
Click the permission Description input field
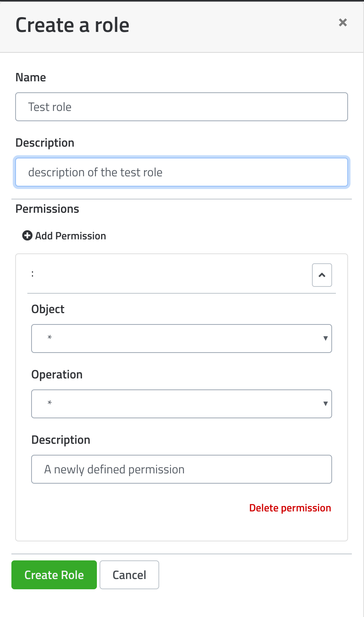[x=182, y=469]
